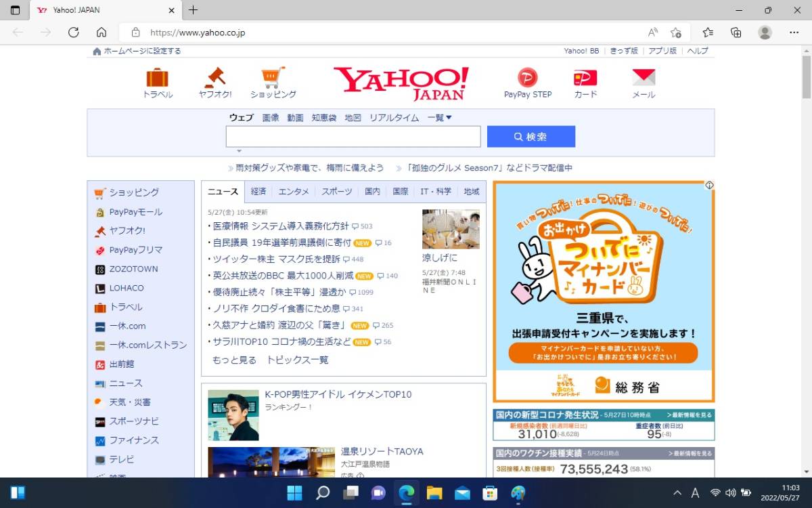Open トピックス一覧 link
This screenshot has height=508, width=812.
pyautogui.click(x=297, y=360)
